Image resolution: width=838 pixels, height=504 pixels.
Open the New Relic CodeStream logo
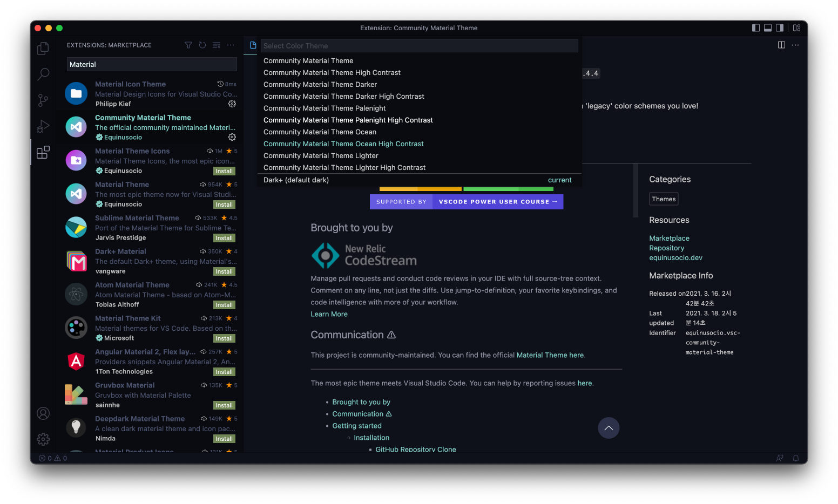tap(364, 255)
